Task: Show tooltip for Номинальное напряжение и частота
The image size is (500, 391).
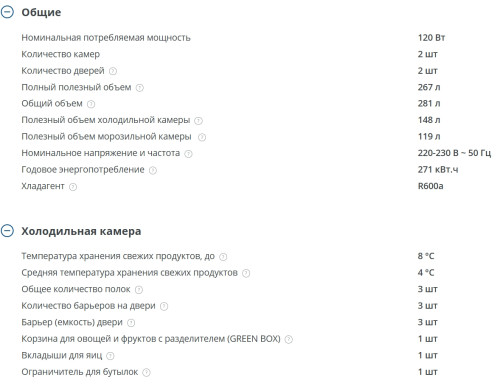Action: click(188, 154)
